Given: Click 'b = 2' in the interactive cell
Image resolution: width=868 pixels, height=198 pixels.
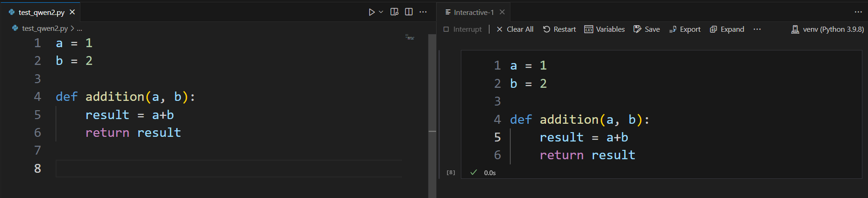Looking at the screenshot, I should click(x=528, y=84).
